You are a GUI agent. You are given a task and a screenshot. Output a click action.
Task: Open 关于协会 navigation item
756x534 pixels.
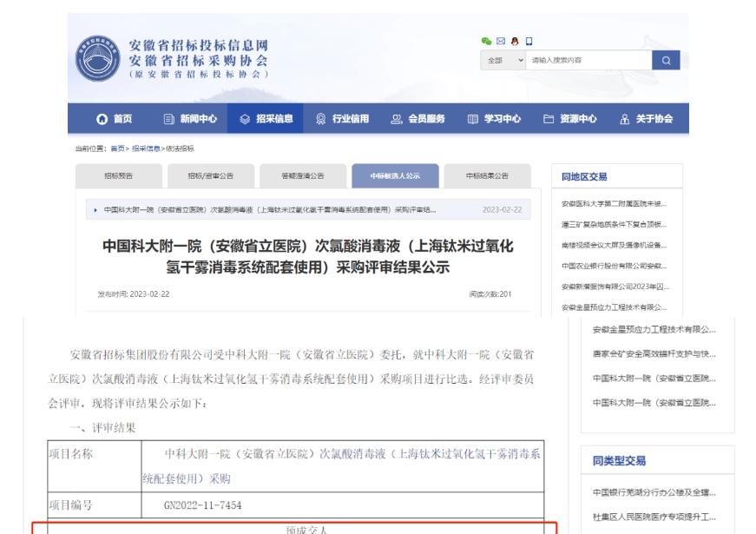[x=647, y=119]
